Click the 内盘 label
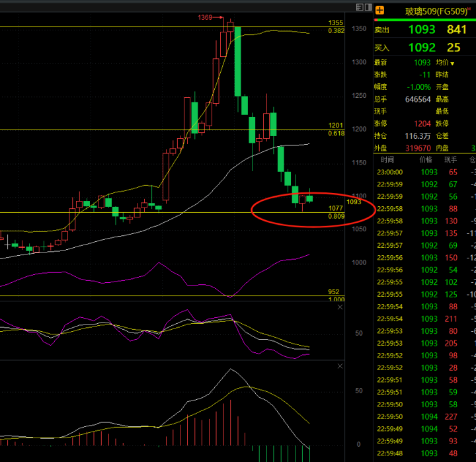 click(x=442, y=148)
